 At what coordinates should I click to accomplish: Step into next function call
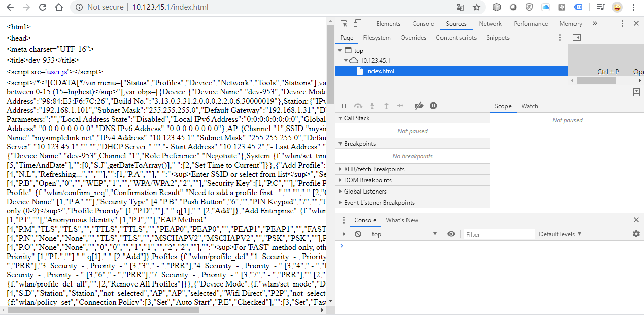tap(372, 106)
